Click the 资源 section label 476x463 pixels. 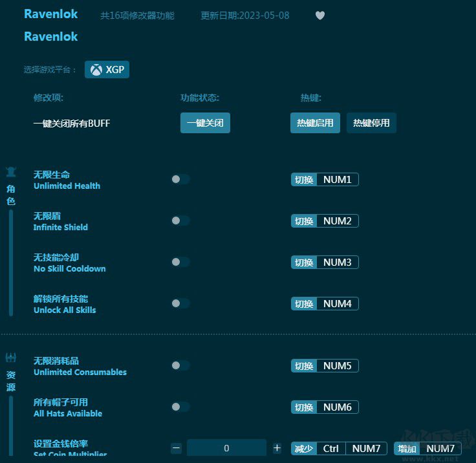pyautogui.click(x=11, y=381)
